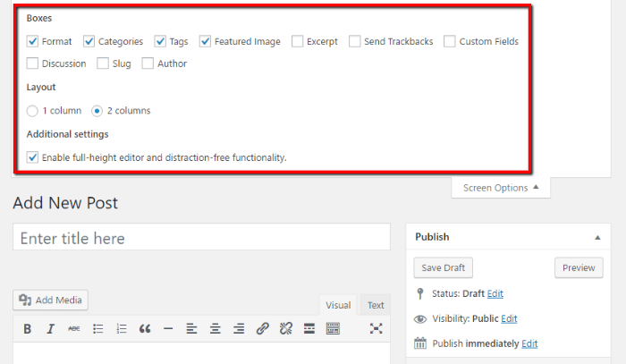The image size is (626, 364).
Task: Insert a bulleted list
Action: [x=98, y=328]
